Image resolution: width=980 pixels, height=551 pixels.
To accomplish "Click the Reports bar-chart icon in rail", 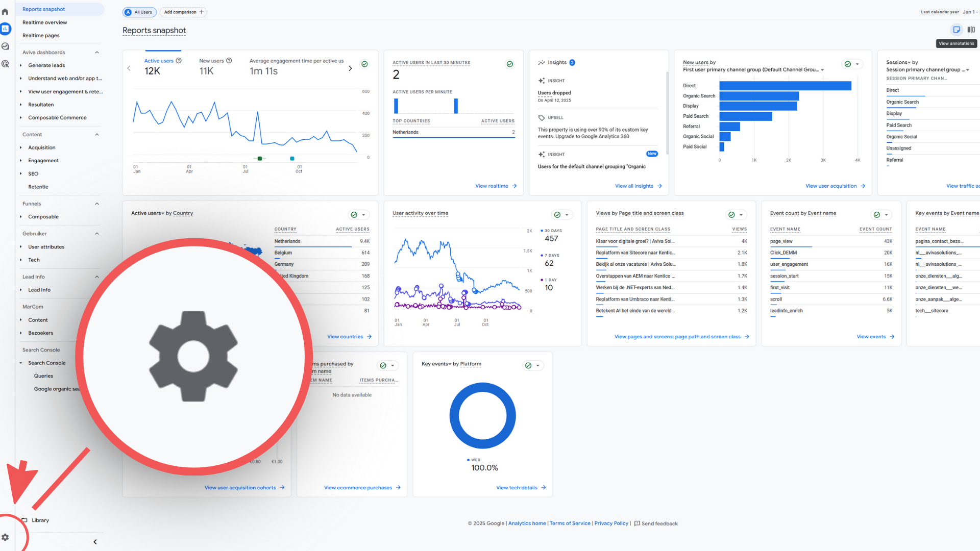I will tap(5, 29).
